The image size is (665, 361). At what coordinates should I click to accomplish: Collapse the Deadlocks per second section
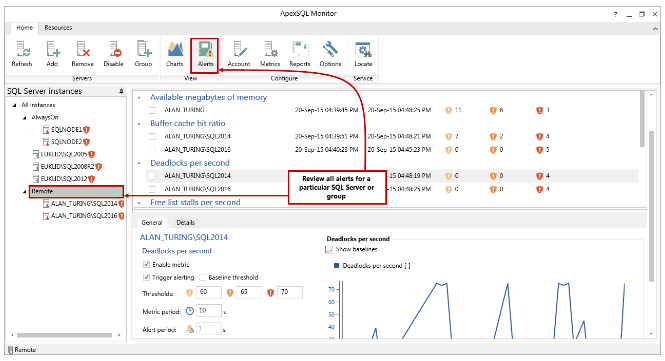pos(139,163)
